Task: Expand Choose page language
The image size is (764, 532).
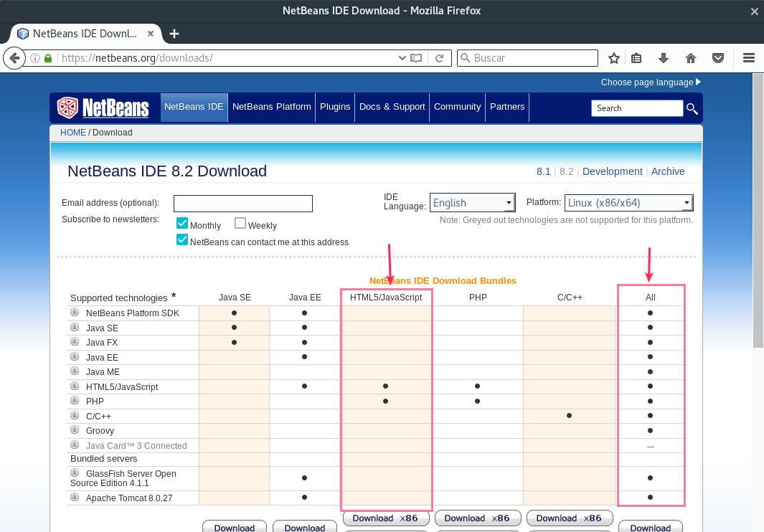Action: click(x=651, y=82)
